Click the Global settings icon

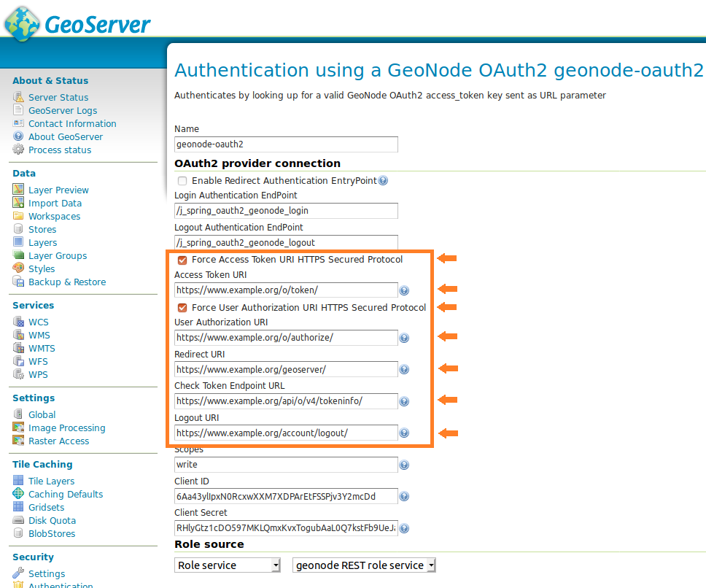point(18,414)
